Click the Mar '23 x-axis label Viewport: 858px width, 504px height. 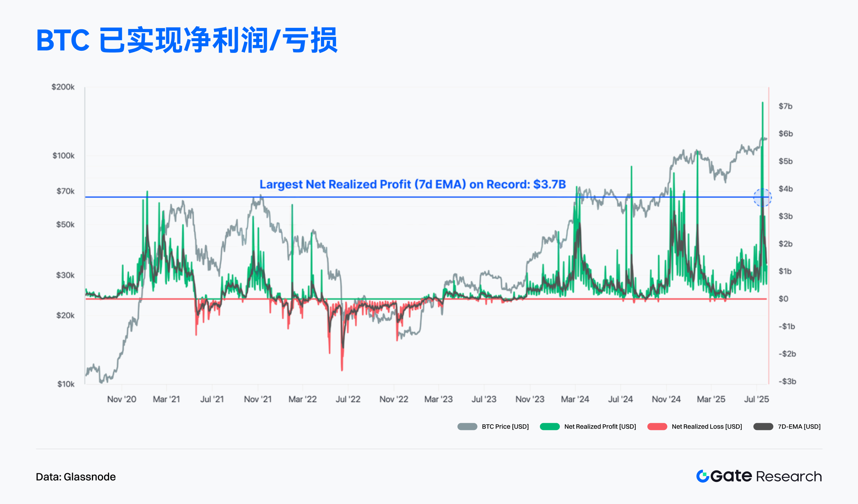[438, 399]
